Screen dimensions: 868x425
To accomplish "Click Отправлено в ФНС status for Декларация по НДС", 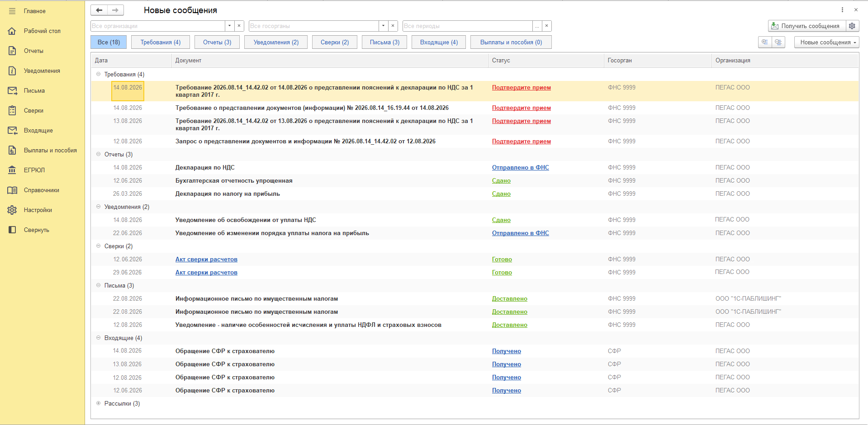I will tap(520, 167).
